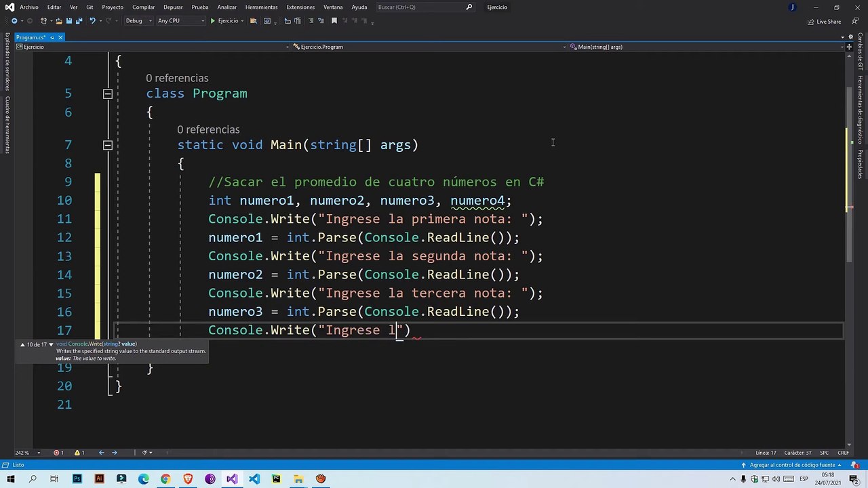This screenshot has height=488, width=868.
Task: Close the Program.cs tab
Action: [60, 37]
